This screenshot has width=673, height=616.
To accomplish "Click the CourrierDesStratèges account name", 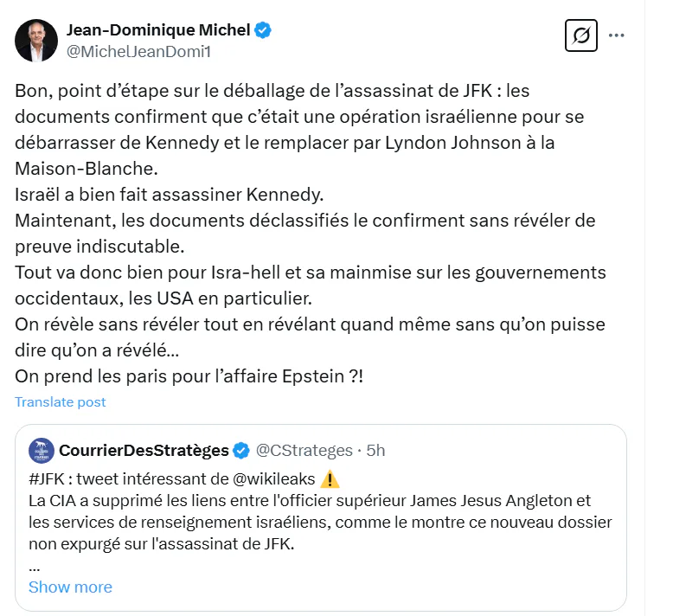I will tap(144, 450).
